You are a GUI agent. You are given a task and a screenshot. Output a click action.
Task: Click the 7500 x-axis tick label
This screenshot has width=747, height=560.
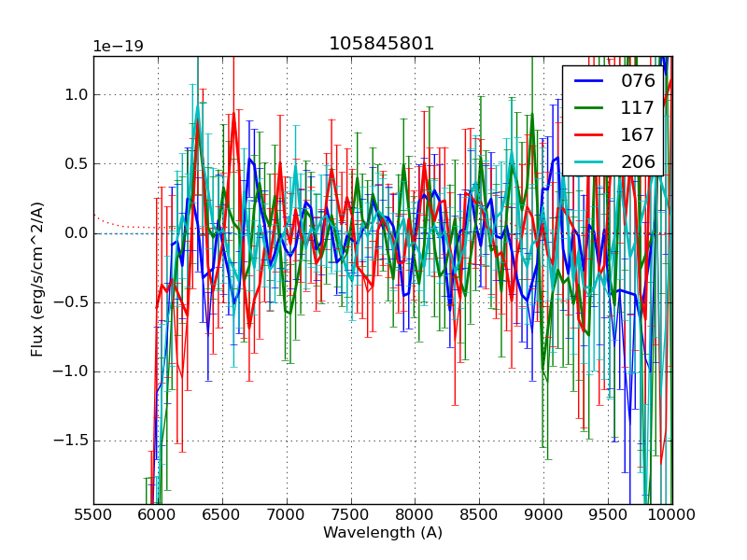(x=350, y=514)
